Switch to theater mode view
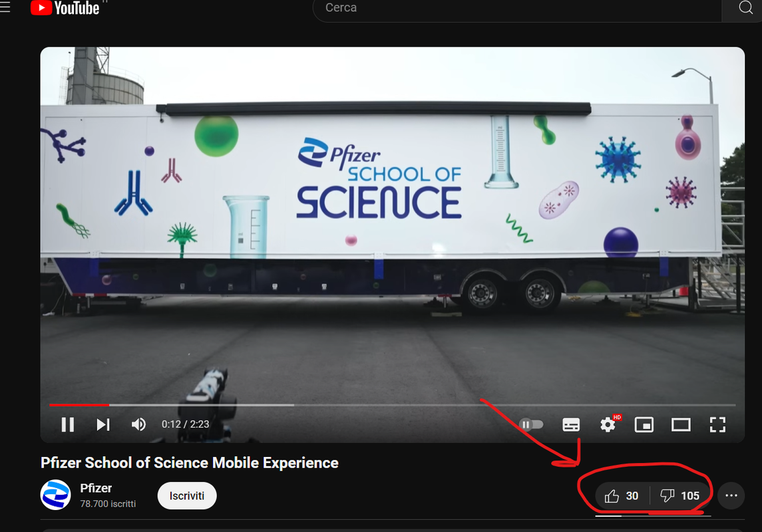The image size is (762, 532). [681, 425]
